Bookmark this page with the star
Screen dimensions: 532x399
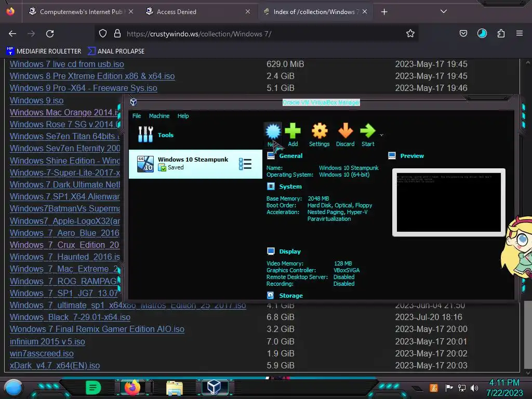coord(410,33)
